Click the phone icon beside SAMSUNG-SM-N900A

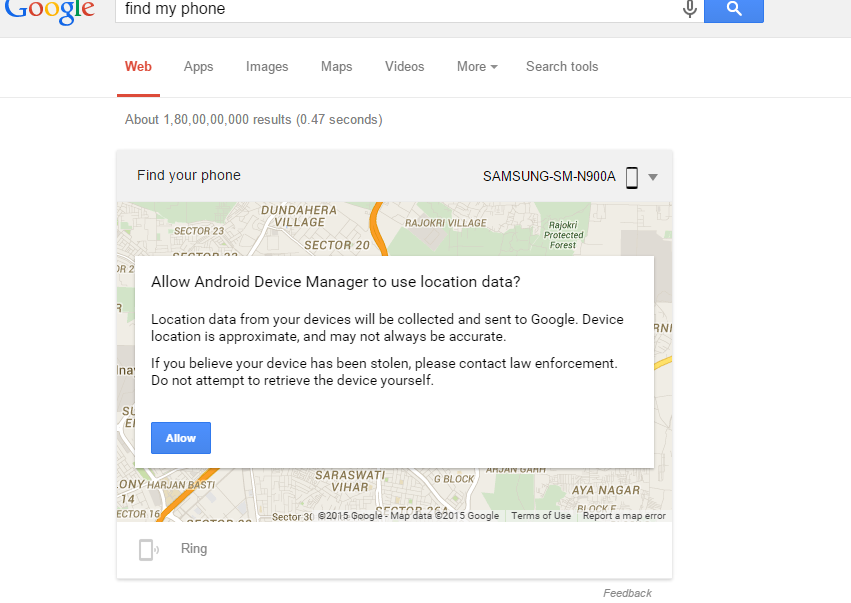[x=632, y=177]
